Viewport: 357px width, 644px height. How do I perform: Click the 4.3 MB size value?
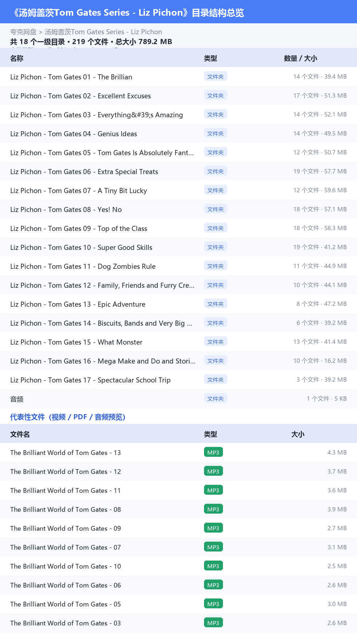click(x=337, y=452)
